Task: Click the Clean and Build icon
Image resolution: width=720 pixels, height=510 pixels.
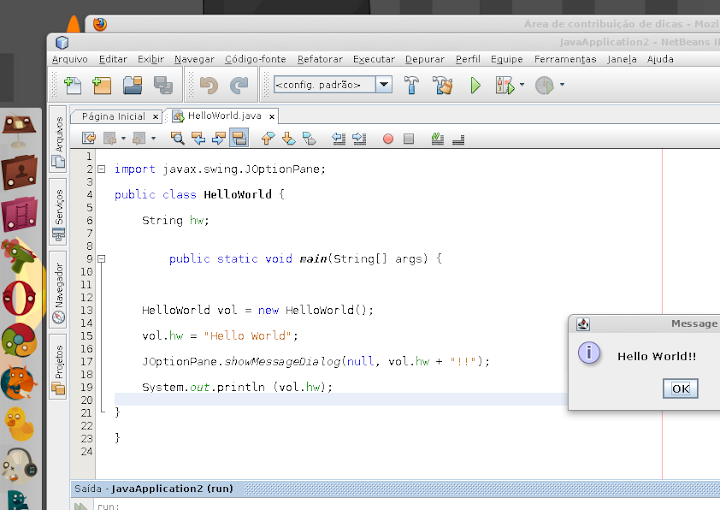Action: coord(442,86)
